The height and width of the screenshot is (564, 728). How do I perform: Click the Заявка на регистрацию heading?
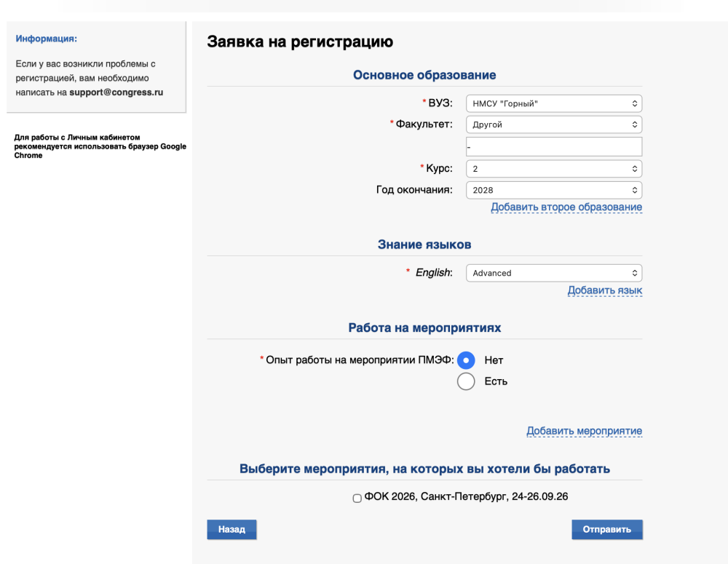click(300, 41)
